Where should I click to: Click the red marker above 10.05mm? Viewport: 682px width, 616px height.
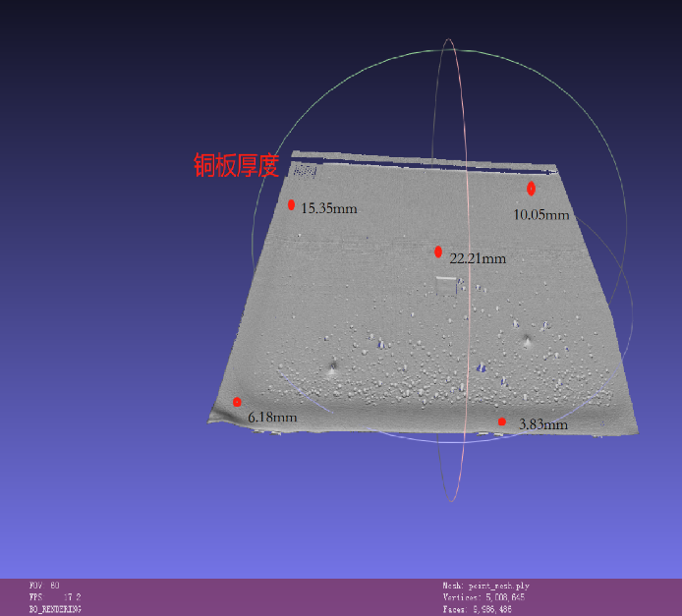531,188
